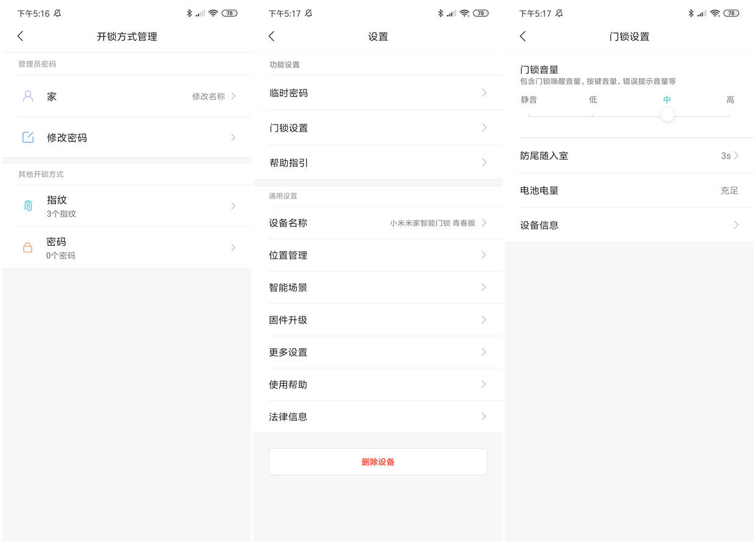756x544 pixels.
Task: Tap the red 删除设备 button
Action: point(378,462)
